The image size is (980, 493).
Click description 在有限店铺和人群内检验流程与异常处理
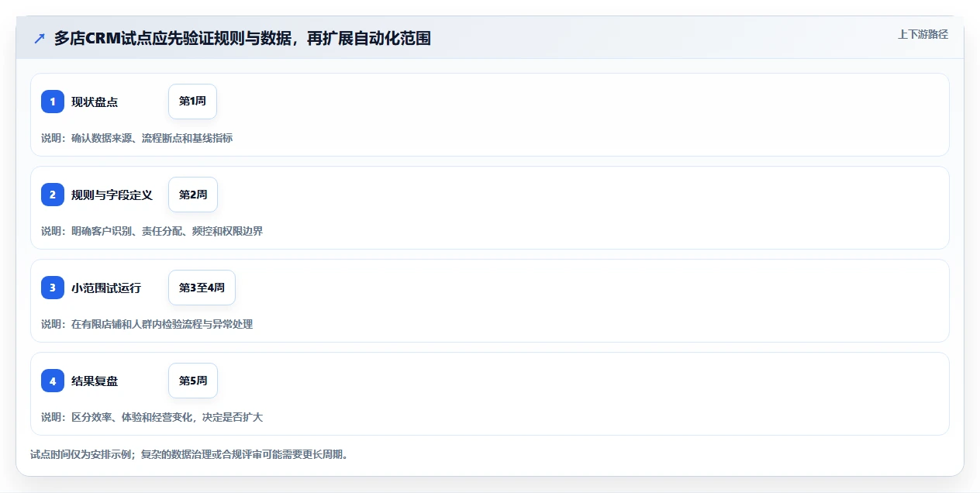click(x=162, y=324)
